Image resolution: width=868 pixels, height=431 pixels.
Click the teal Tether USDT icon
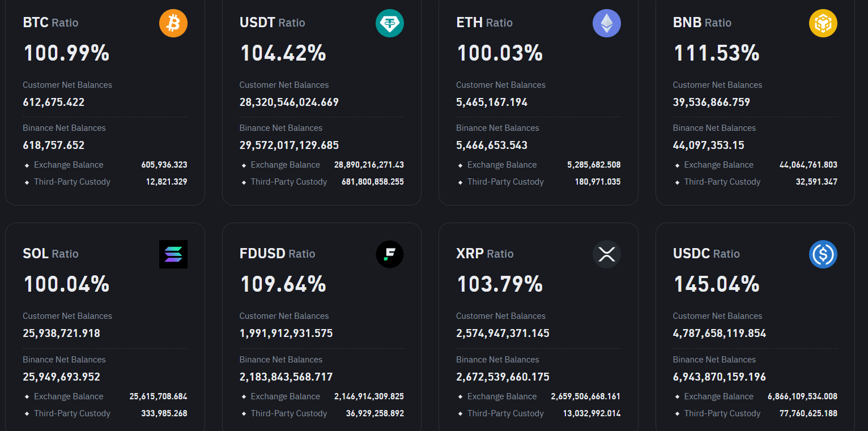point(390,23)
